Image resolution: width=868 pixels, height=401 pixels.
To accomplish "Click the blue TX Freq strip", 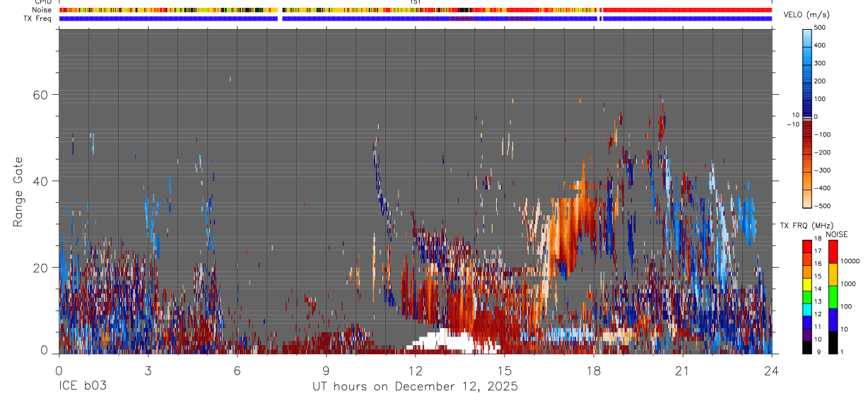I will click(416, 18).
